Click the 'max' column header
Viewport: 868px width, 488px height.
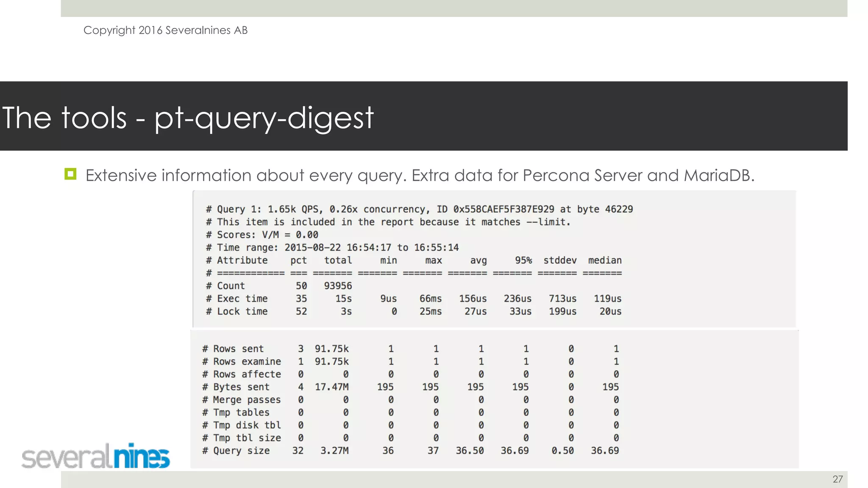(434, 260)
